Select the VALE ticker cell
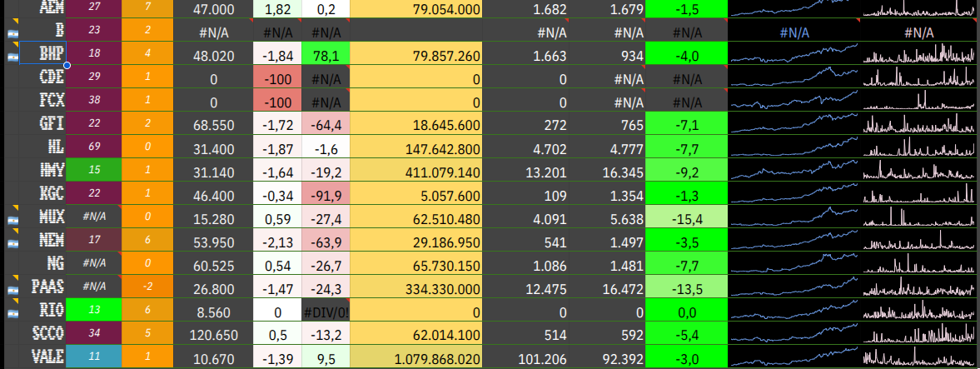This screenshot has height=369, width=980. coord(42,356)
